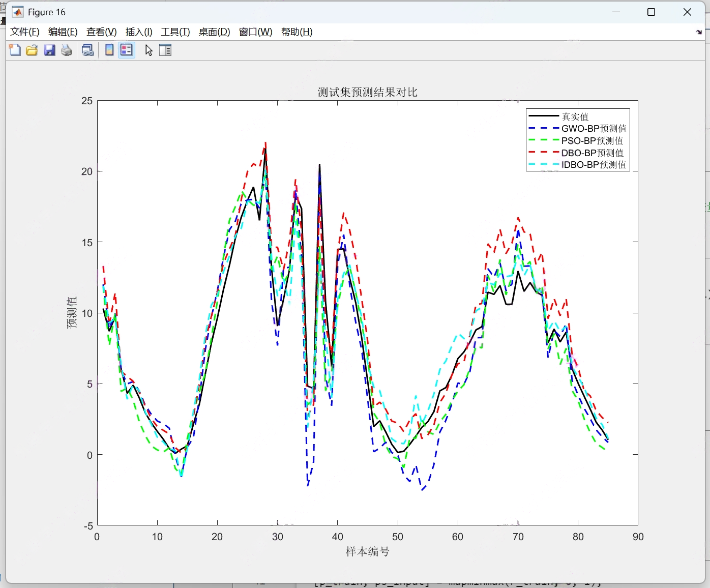Click the cyan dashed line sample in the legend

tap(544, 165)
